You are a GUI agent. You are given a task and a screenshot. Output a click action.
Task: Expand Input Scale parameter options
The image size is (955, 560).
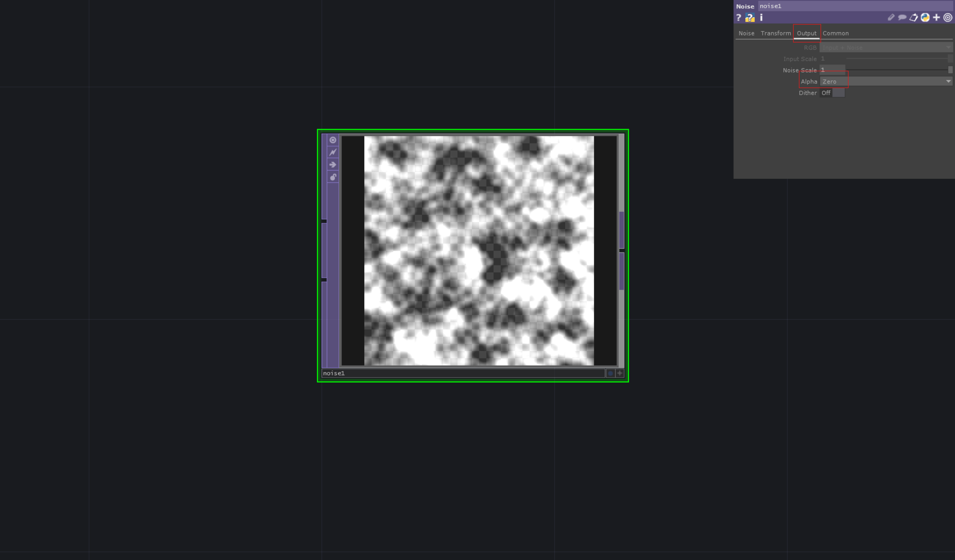799,59
